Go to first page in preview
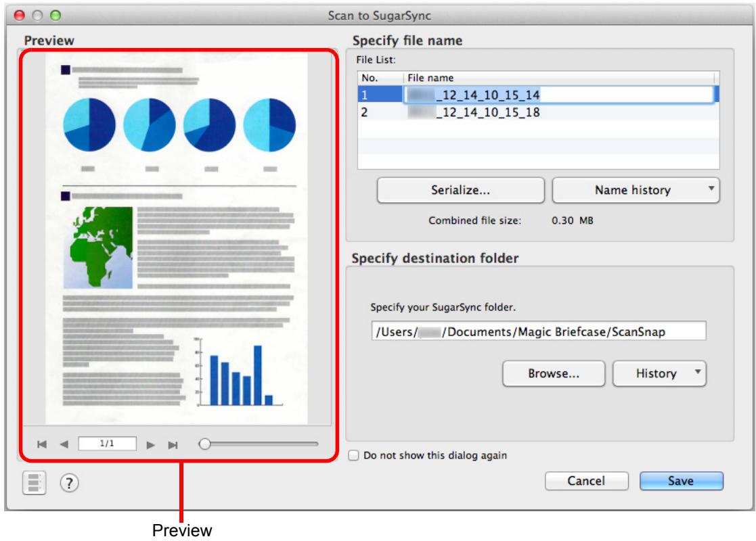Screen dimensions: 756x541 coord(42,444)
